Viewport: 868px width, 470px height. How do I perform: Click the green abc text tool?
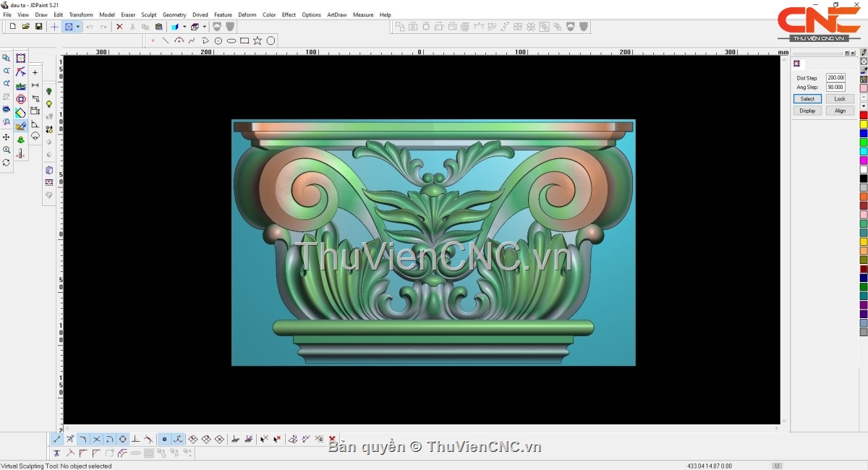21,86
